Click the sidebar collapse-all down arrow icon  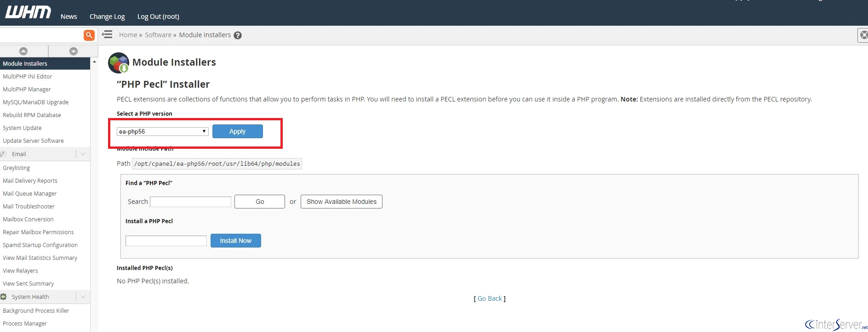point(73,51)
